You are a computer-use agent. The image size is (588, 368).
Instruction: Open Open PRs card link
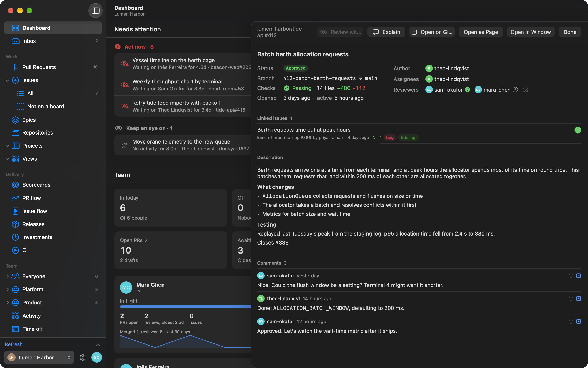134,240
